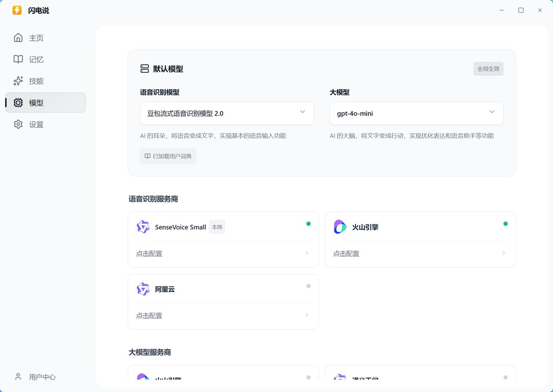Click the 用户中心 person icon
This screenshot has height=392, width=553.
click(x=18, y=377)
